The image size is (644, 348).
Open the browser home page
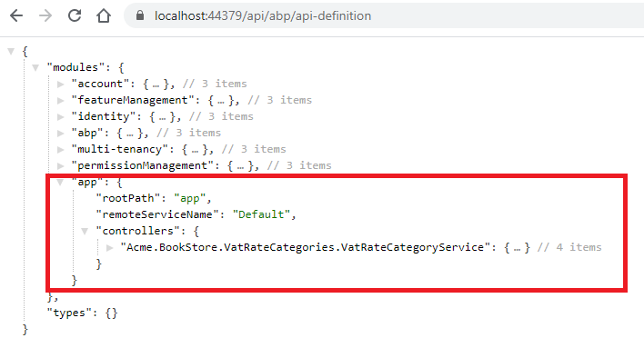(x=104, y=15)
